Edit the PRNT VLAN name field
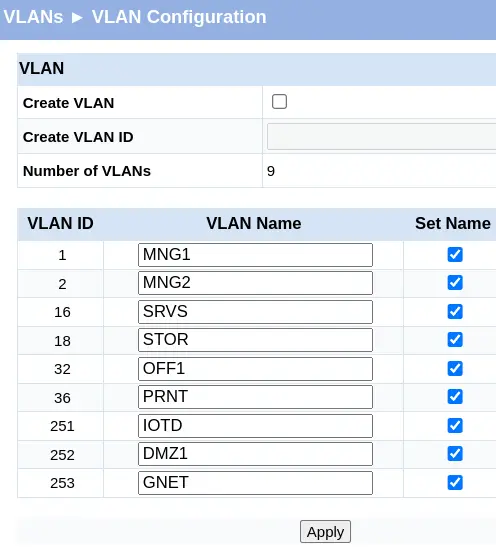The image size is (496, 549). click(x=256, y=397)
